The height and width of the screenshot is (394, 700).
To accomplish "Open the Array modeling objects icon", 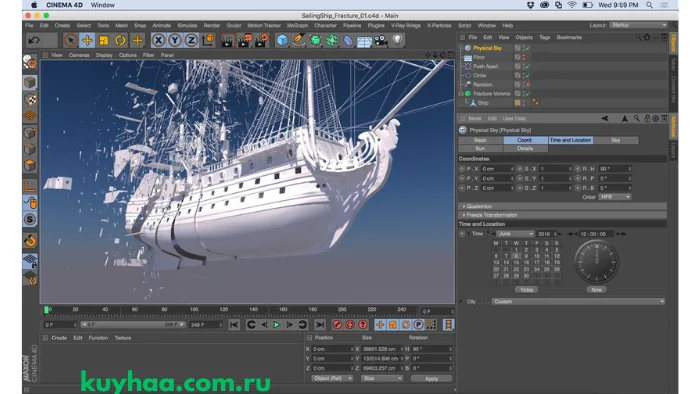I will pyautogui.click(x=332, y=41).
